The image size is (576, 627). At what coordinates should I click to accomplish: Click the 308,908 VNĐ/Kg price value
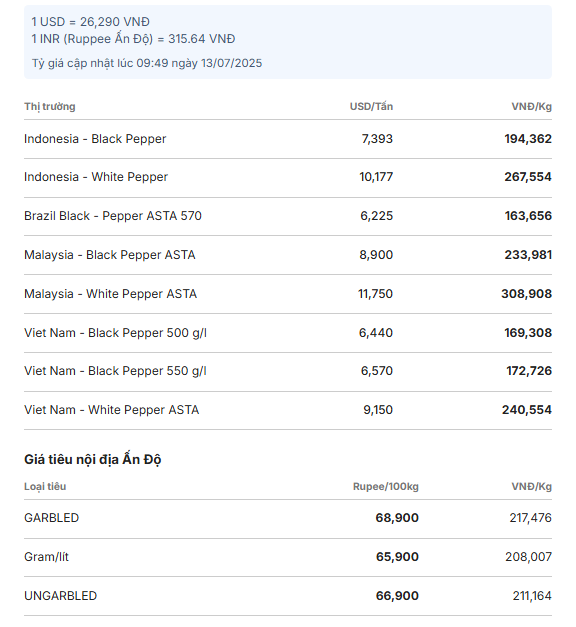pos(526,294)
